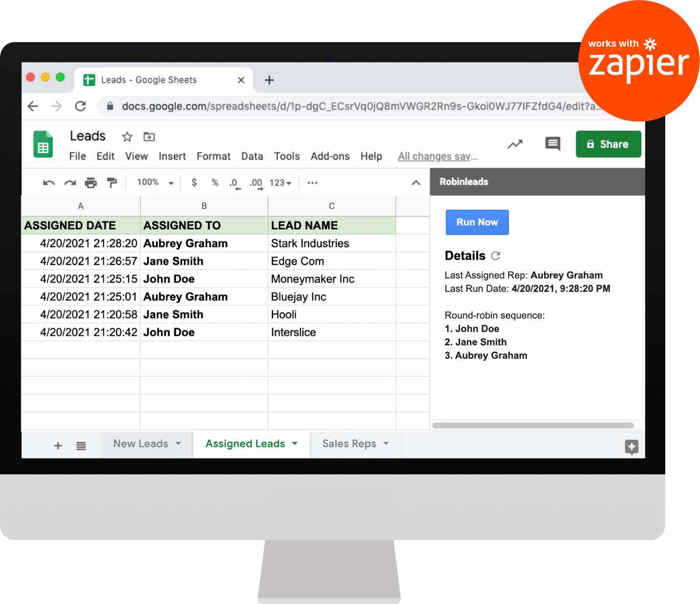The image size is (700, 604).
Task: Open New Leads sheet tab dropdown arrow
Action: click(178, 443)
